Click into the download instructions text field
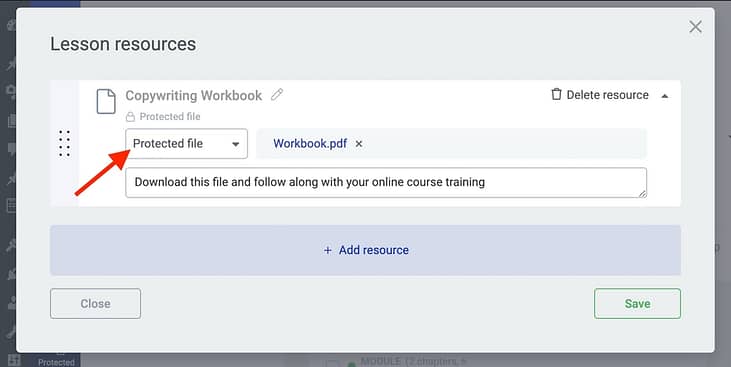731x367 pixels. point(386,182)
